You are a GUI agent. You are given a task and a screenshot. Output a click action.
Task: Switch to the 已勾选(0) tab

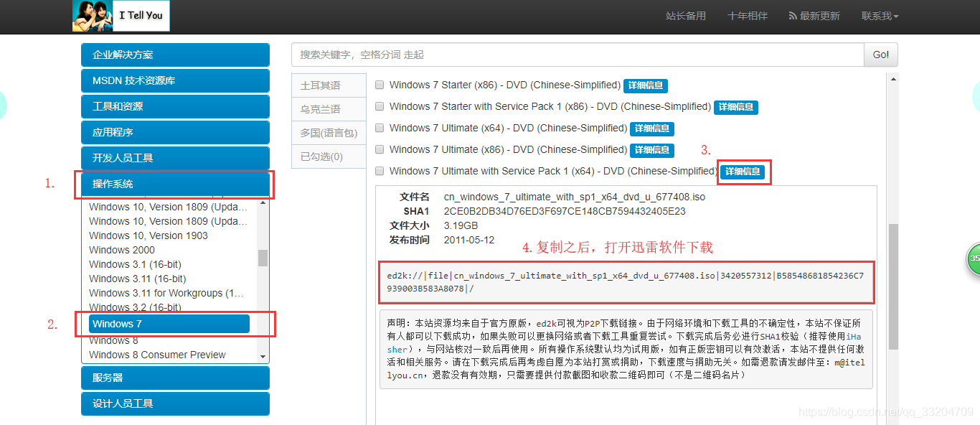point(328,157)
